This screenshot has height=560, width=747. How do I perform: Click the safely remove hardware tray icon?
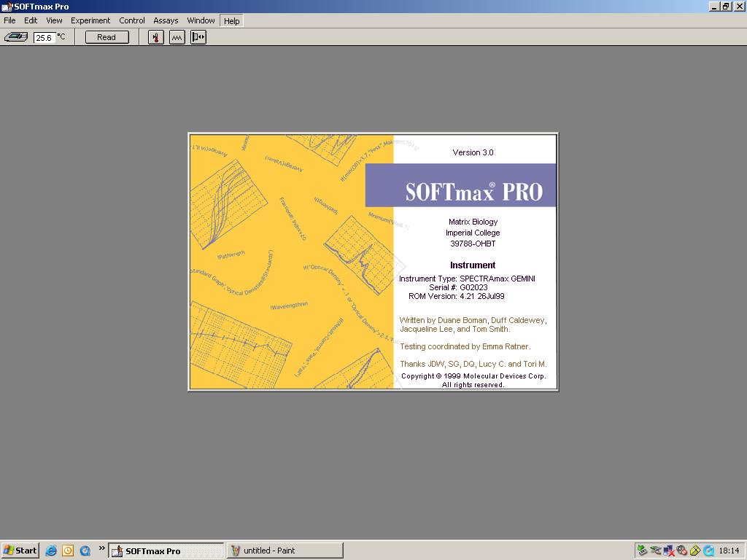tap(642, 551)
